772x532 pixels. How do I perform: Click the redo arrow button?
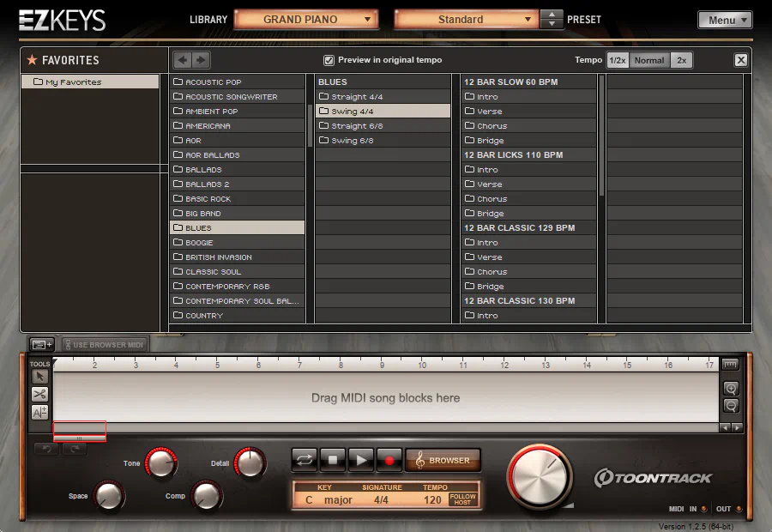click(x=75, y=449)
